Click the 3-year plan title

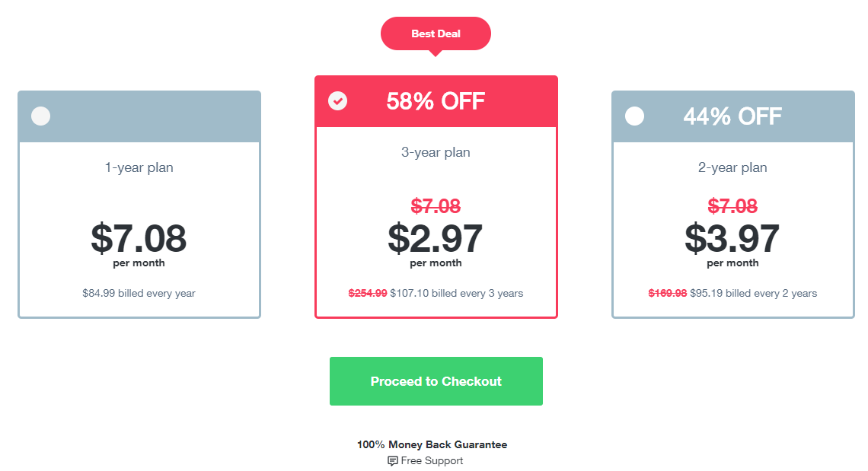point(436,152)
